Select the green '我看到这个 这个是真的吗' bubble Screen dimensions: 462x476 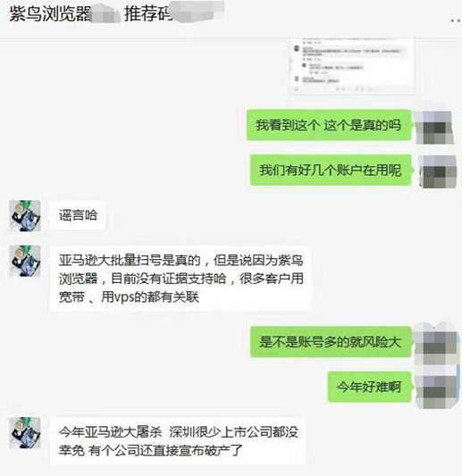329,125
